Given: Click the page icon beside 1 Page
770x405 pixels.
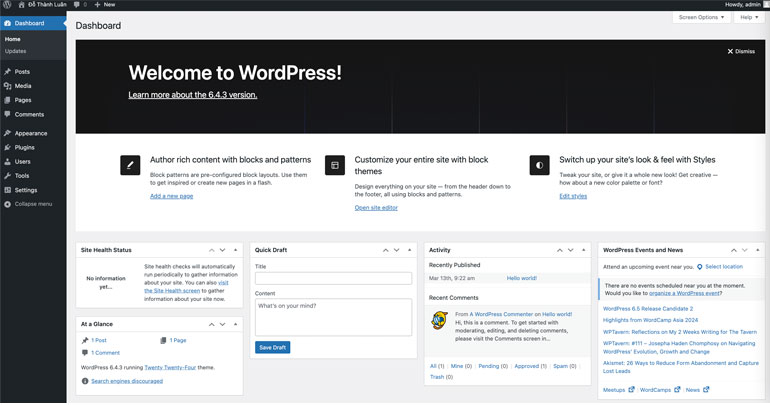Looking at the screenshot, I should 163,340.
